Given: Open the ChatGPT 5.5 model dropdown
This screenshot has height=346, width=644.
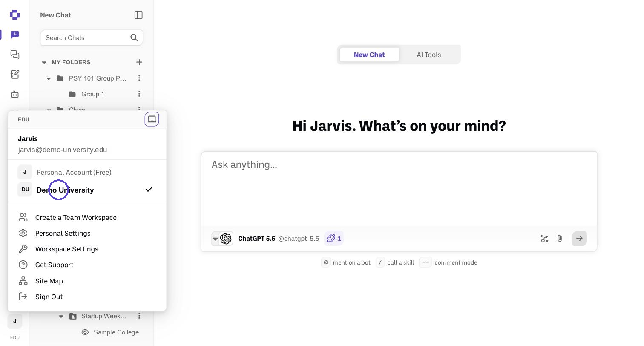Looking at the screenshot, I should 215,239.
